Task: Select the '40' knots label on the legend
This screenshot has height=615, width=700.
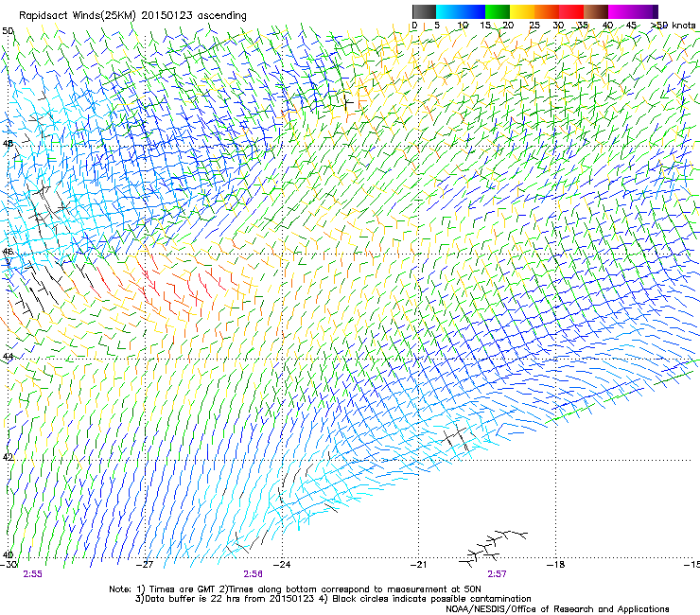Action: 607,26
